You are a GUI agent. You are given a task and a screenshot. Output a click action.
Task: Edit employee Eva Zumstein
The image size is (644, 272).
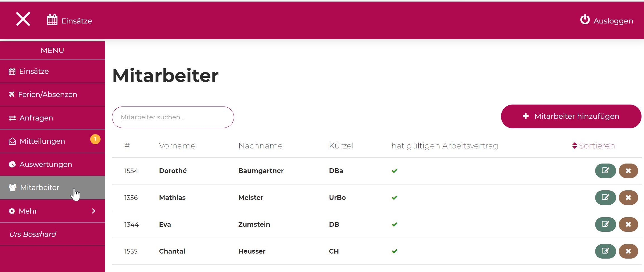coord(605,224)
